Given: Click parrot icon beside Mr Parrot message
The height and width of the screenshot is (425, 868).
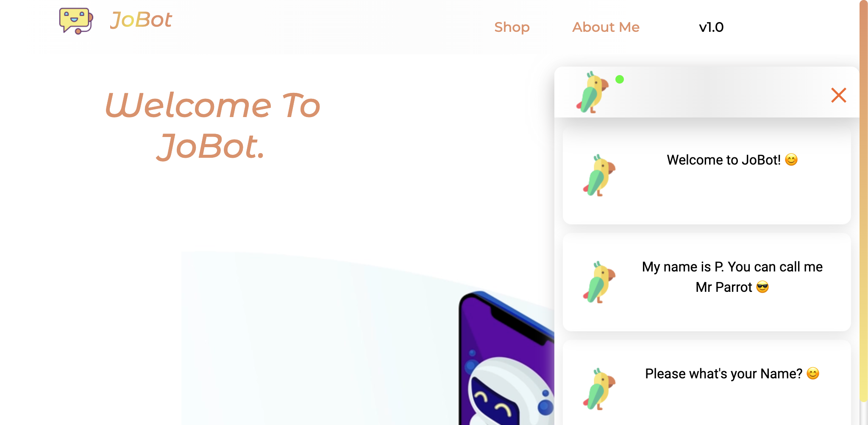Looking at the screenshot, I should coord(599,282).
